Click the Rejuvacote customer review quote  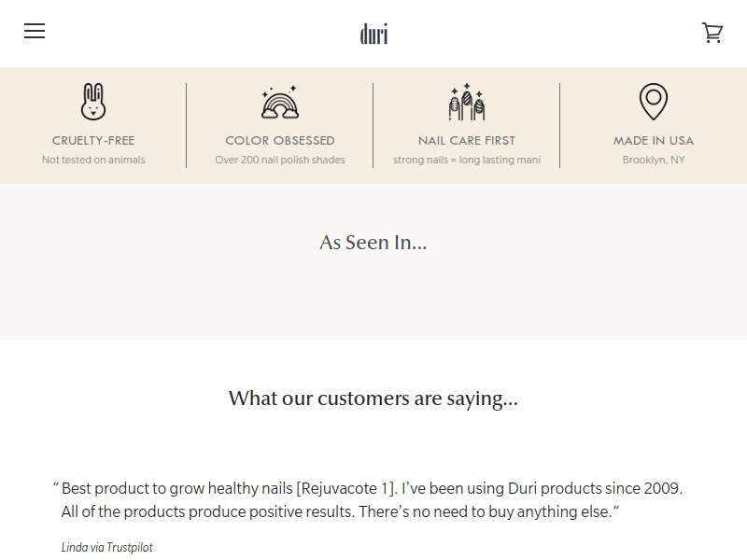[x=372, y=500]
